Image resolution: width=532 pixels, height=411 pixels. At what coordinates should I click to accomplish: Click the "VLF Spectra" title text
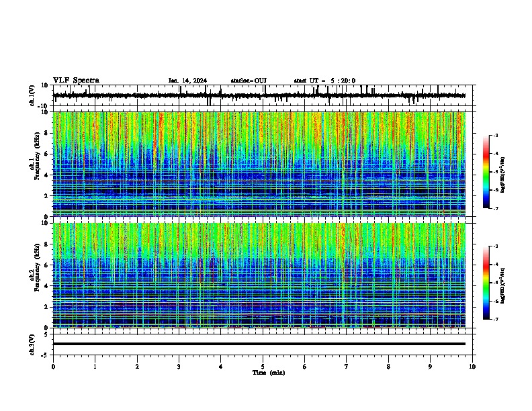click(x=77, y=81)
